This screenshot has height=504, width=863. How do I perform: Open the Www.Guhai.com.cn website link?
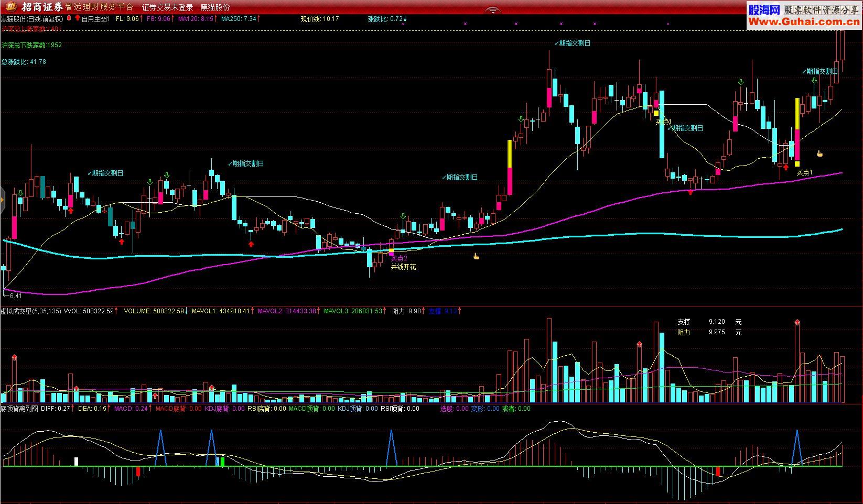(x=804, y=21)
